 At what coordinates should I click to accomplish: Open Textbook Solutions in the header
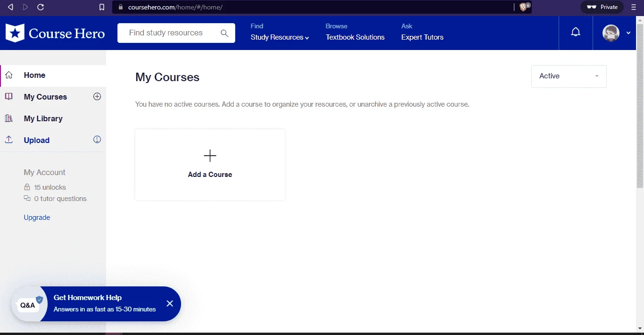(355, 37)
